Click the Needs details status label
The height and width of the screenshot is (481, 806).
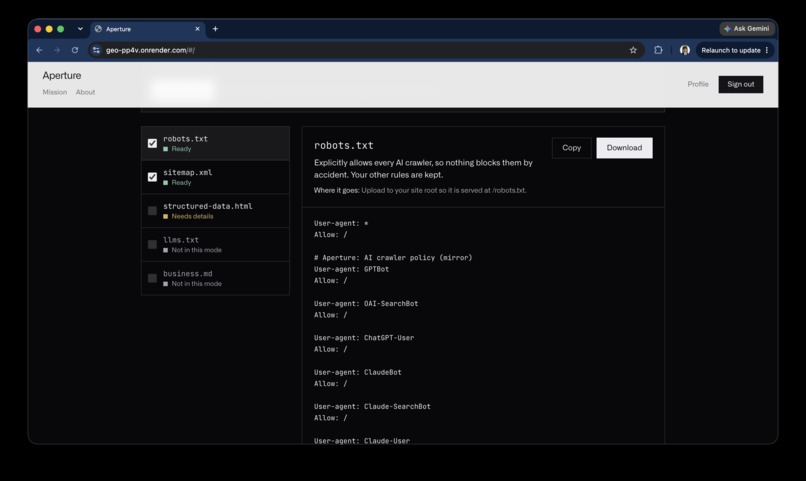tap(192, 216)
